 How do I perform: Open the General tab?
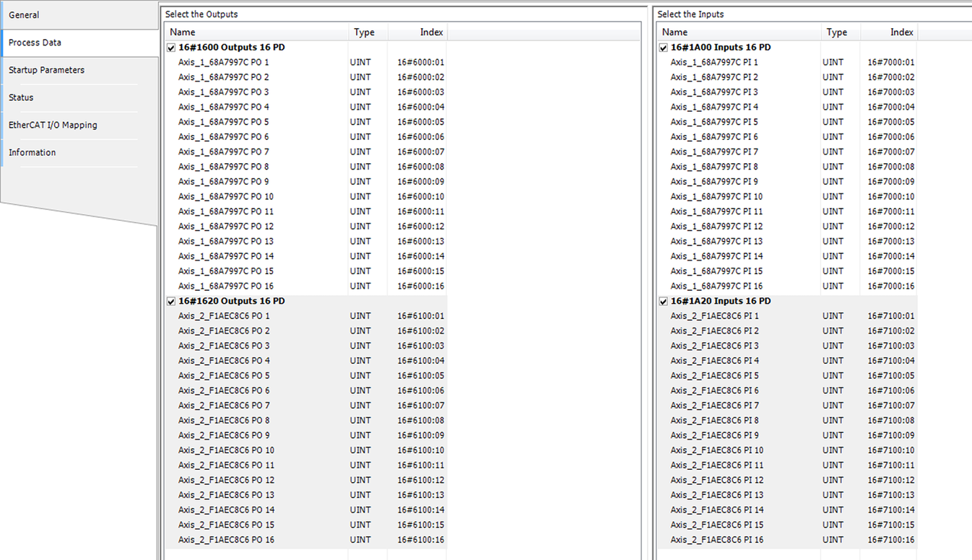pos(24,15)
